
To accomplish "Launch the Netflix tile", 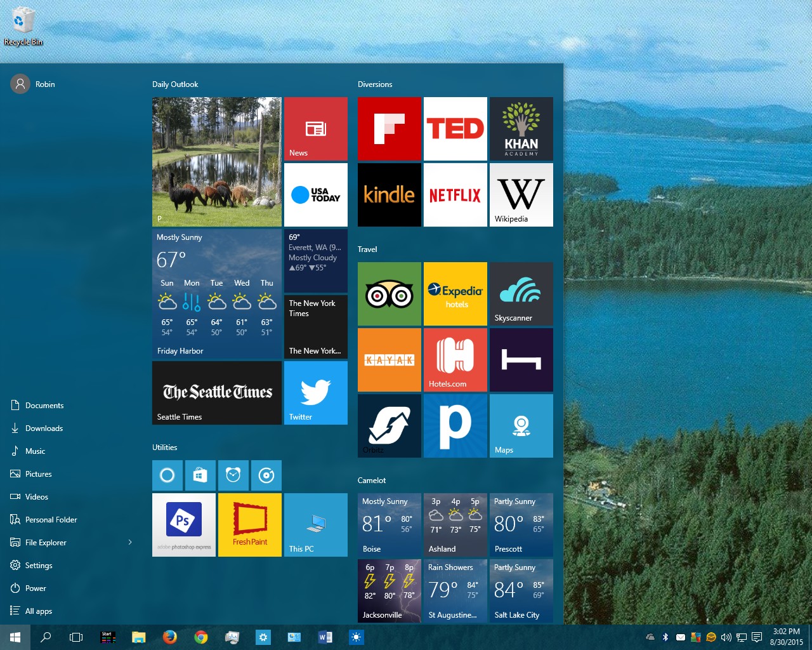I will [455, 195].
